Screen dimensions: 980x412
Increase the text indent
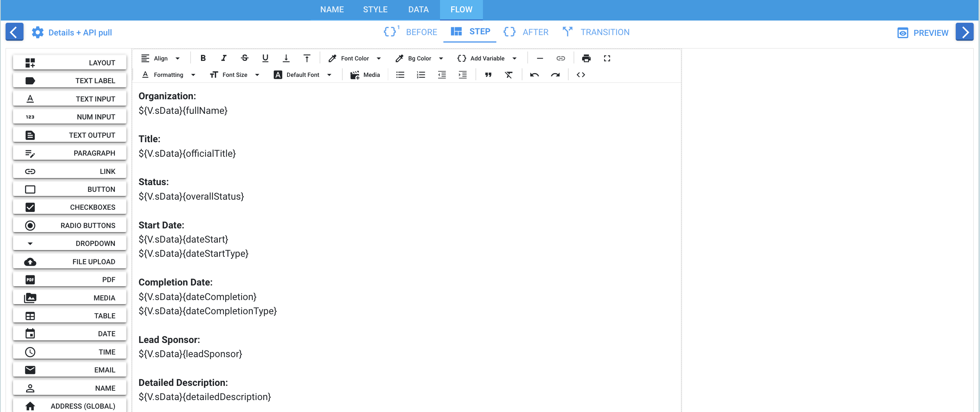(462, 75)
